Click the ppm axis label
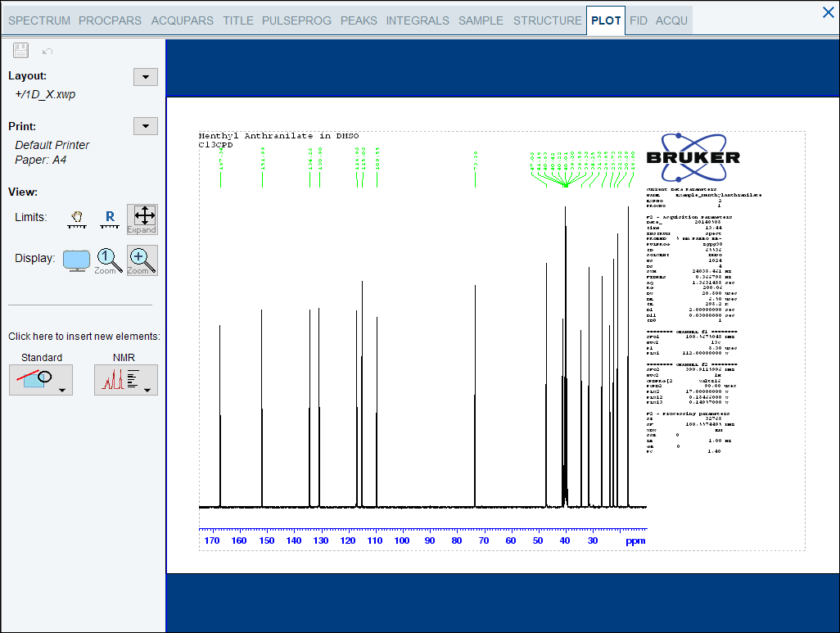This screenshot has width=840, height=633. click(x=635, y=540)
